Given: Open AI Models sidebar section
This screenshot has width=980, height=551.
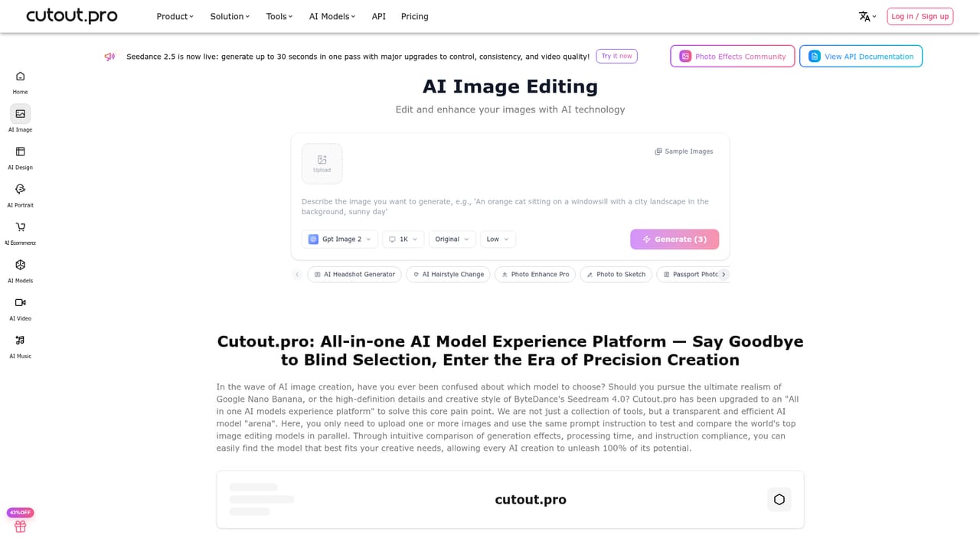Looking at the screenshot, I should (21, 271).
